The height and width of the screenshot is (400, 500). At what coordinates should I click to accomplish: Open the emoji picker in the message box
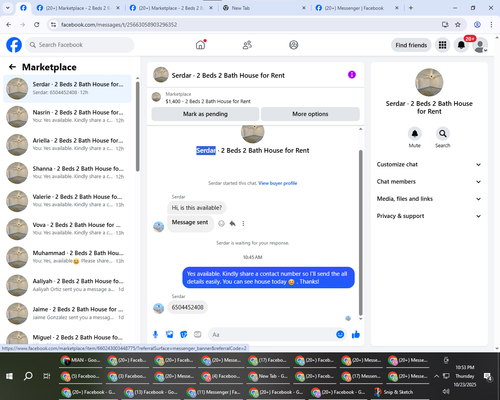[340, 334]
